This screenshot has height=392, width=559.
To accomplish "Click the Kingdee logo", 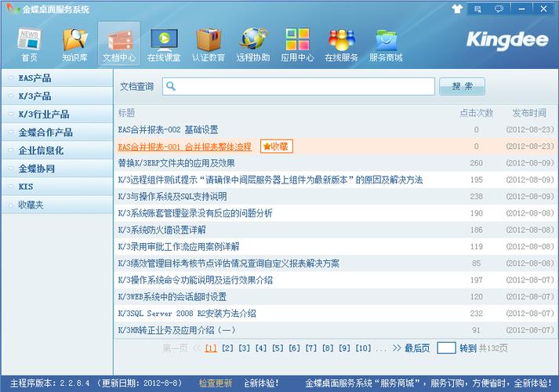I will 507,41.
